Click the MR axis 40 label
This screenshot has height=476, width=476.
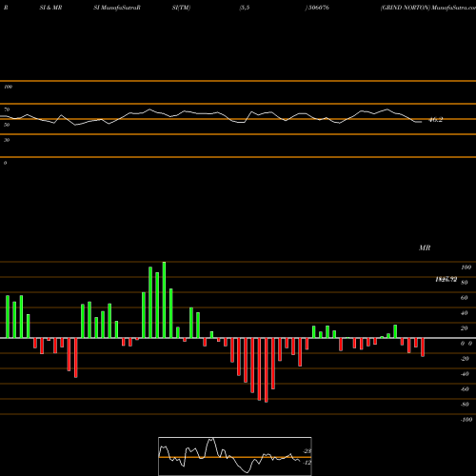coord(465,313)
